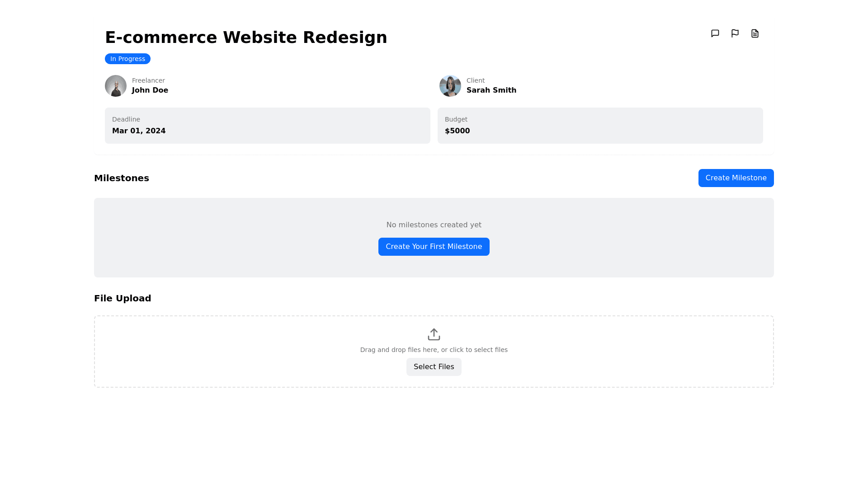This screenshot has height=488, width=868.
Task: Click the In Progress status badge
Action: [127, 59]
